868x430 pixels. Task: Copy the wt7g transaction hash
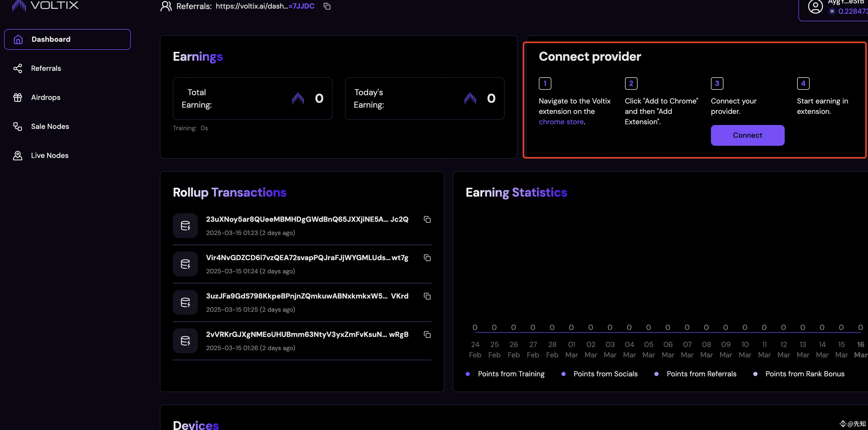pos(427,258)
